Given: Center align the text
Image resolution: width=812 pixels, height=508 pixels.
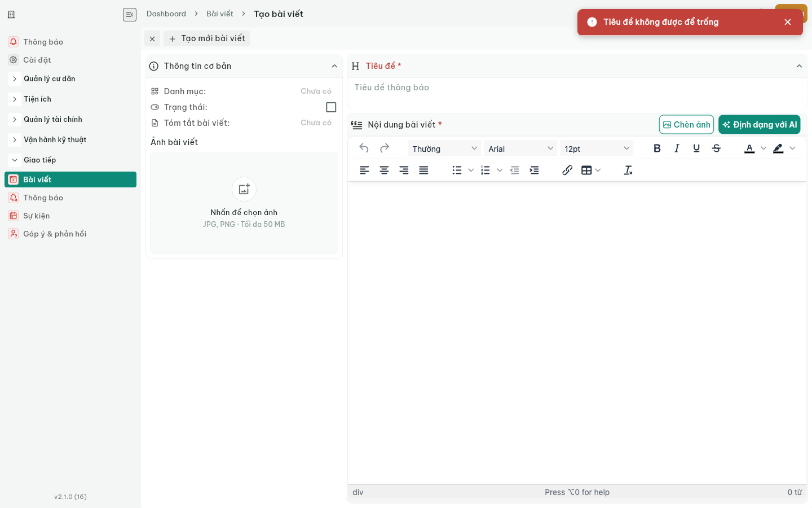Looking at the screenshot, I should coord(384,170).
